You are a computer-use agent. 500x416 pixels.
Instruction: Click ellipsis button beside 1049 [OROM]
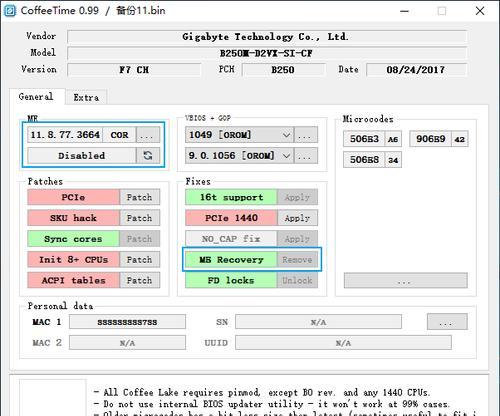click(306, 135)
